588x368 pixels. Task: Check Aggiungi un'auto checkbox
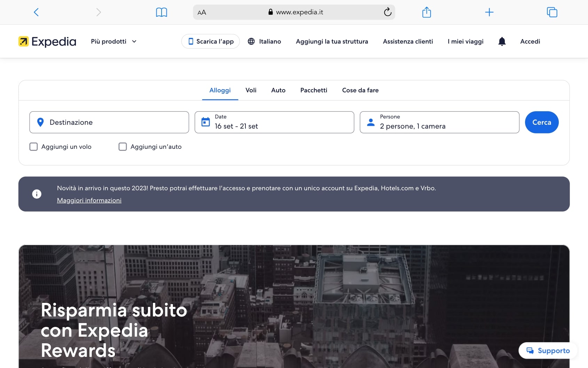[123, 147]
